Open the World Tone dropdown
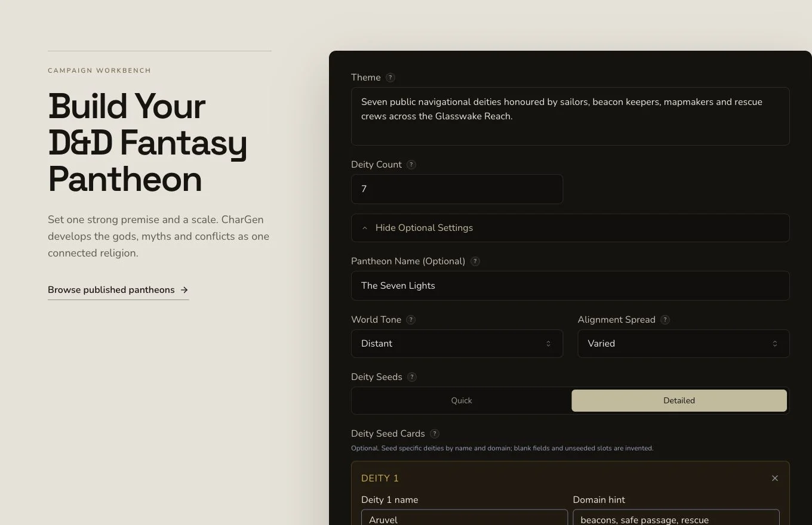The height and width of the screenshot is (525, 812). point(457,344)
